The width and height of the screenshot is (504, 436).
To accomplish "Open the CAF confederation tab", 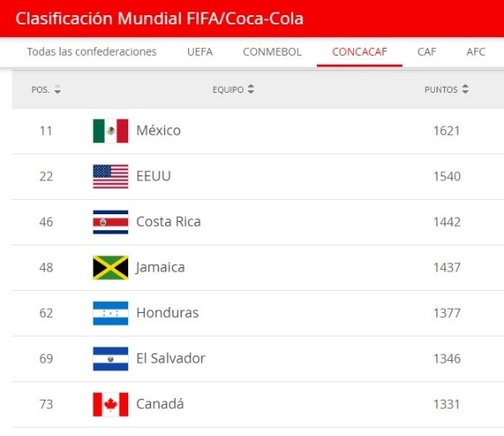I will [426, 51].
